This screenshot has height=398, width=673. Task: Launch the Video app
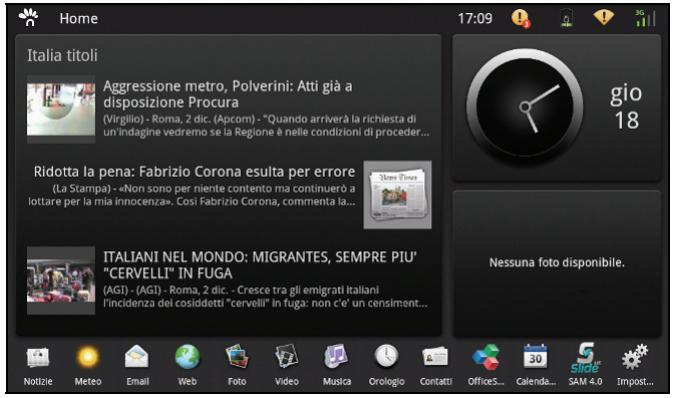tap(287, 365)
